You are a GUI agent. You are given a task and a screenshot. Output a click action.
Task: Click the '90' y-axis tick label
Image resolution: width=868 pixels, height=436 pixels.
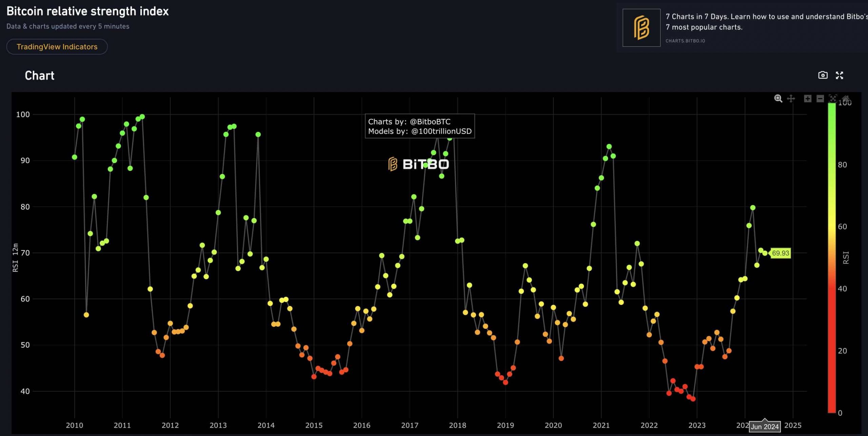pyautogui.click(x=25, y=161)
